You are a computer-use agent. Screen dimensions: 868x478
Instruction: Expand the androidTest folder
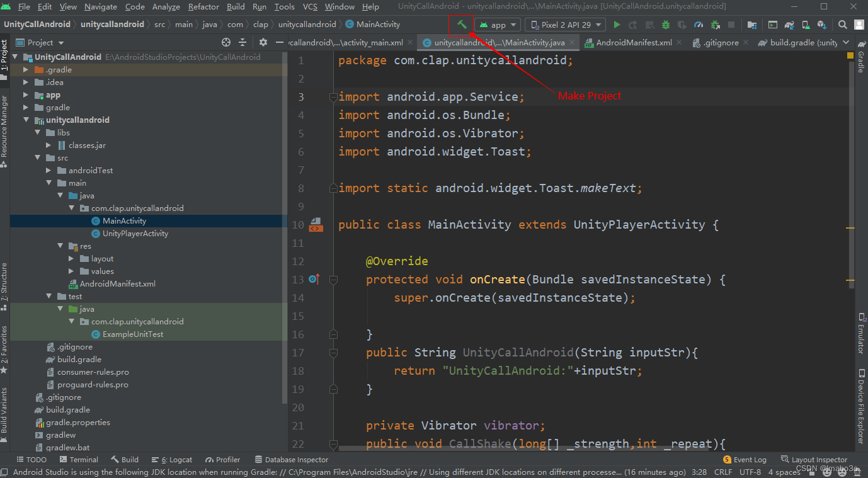49,171
